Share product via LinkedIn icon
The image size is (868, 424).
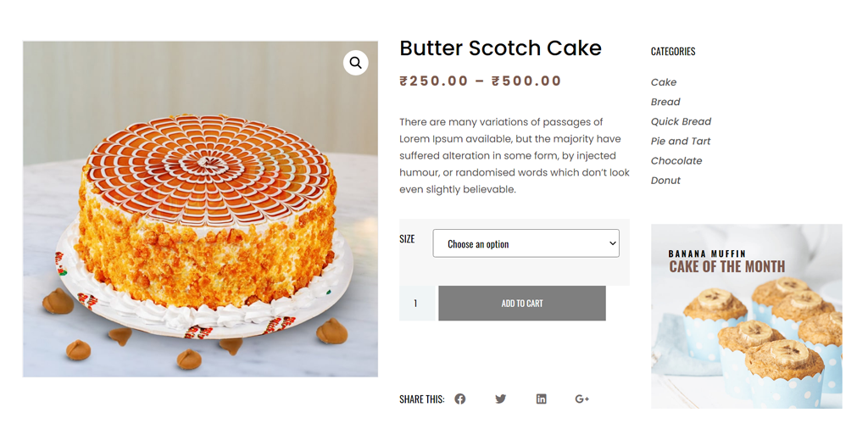click(541, 399)
